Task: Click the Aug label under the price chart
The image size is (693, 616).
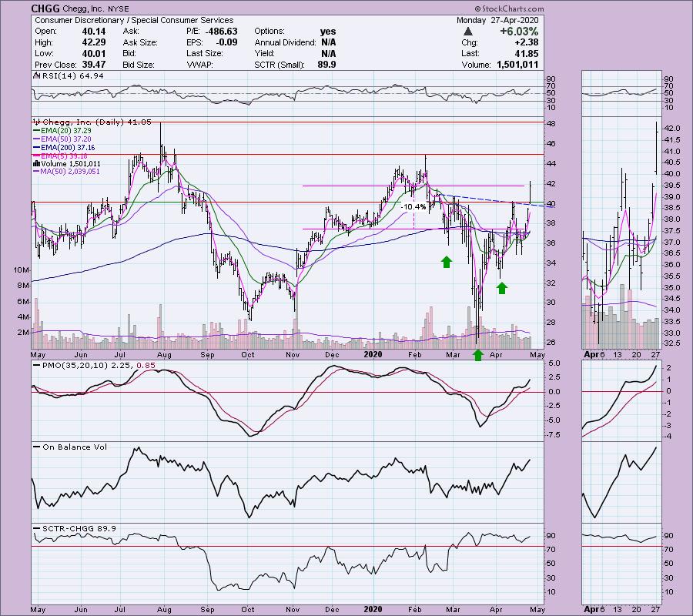Action: coord(164,354)
